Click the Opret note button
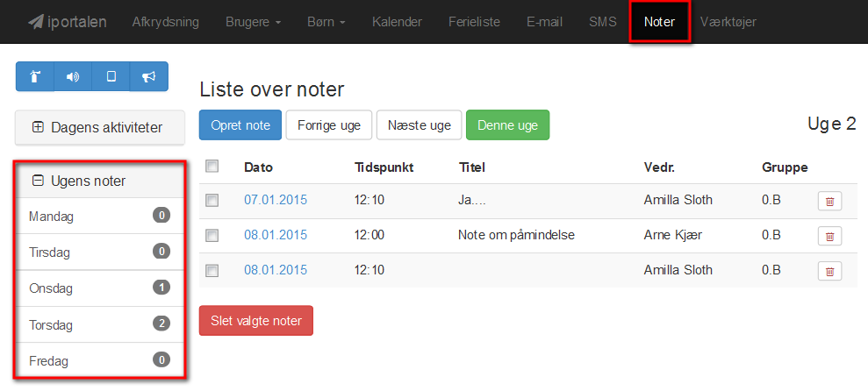 (x=240, y=125)
